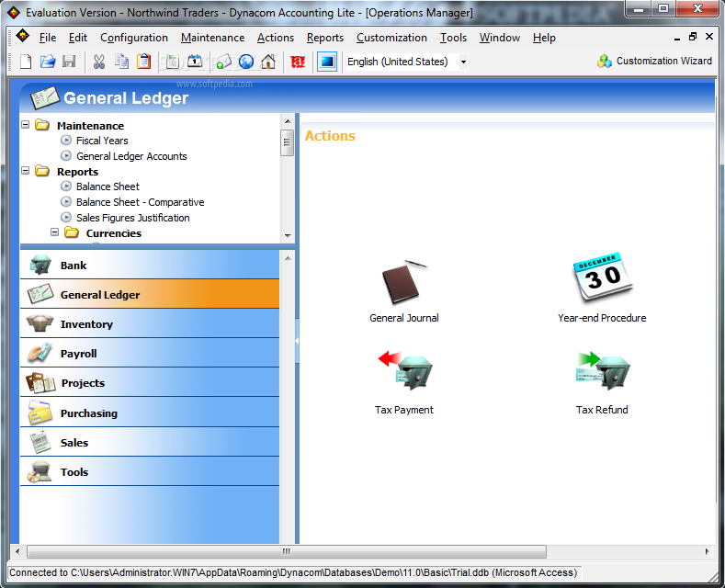Click the Paste clipboard icon
725x588 pixels.
143,62
